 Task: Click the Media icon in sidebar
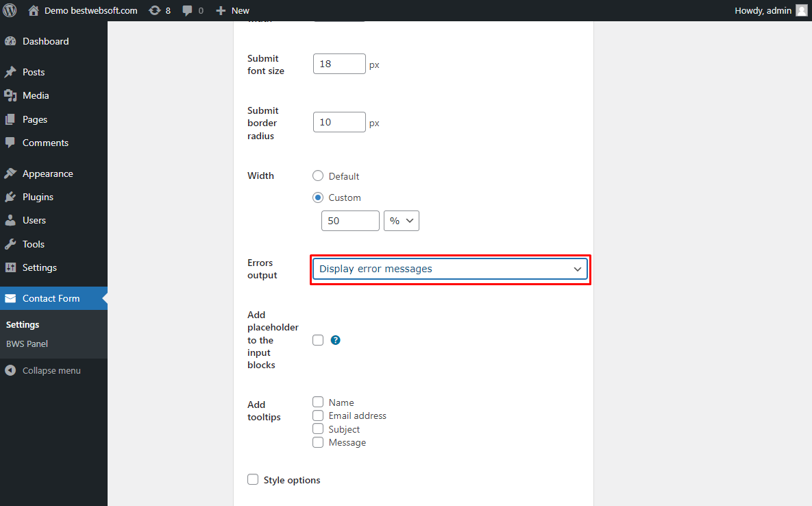[x=10, y=95]
